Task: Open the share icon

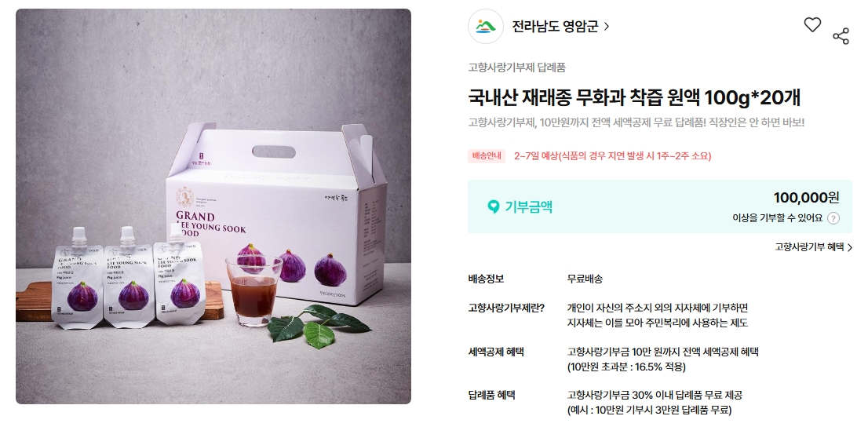Action: tap(841, 37)
